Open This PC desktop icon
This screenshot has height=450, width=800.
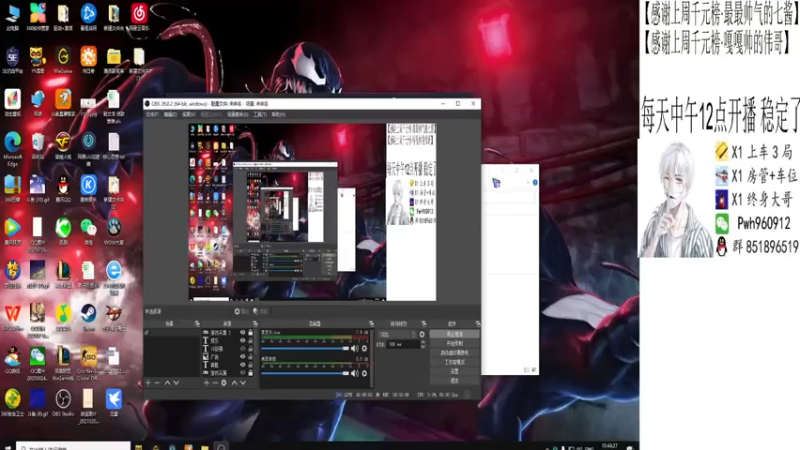coord(12,16)
